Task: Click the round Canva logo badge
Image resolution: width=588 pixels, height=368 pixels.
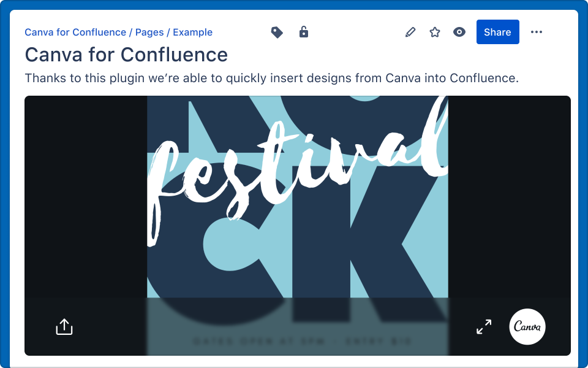Action: click(x=527, y=327)
